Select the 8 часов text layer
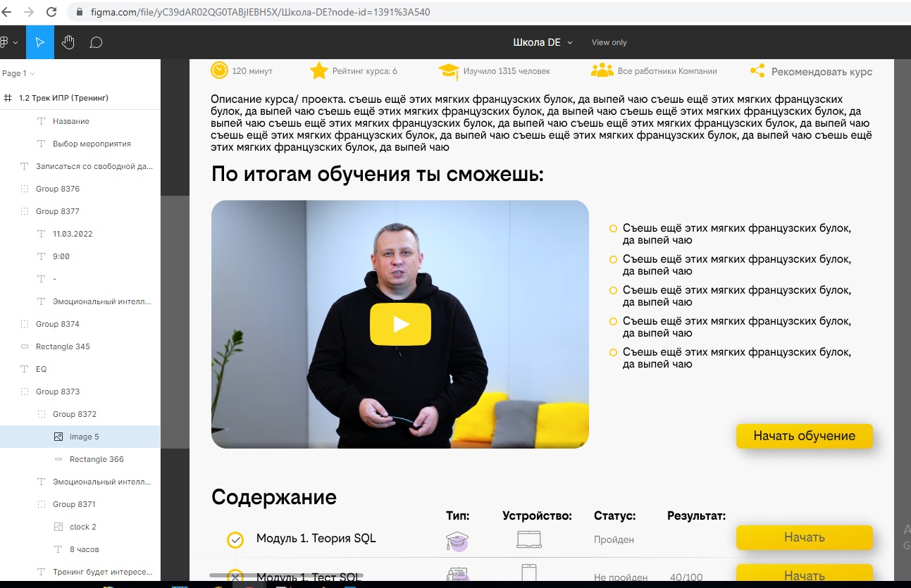This screenshot has width=911, height=588. 85,549
